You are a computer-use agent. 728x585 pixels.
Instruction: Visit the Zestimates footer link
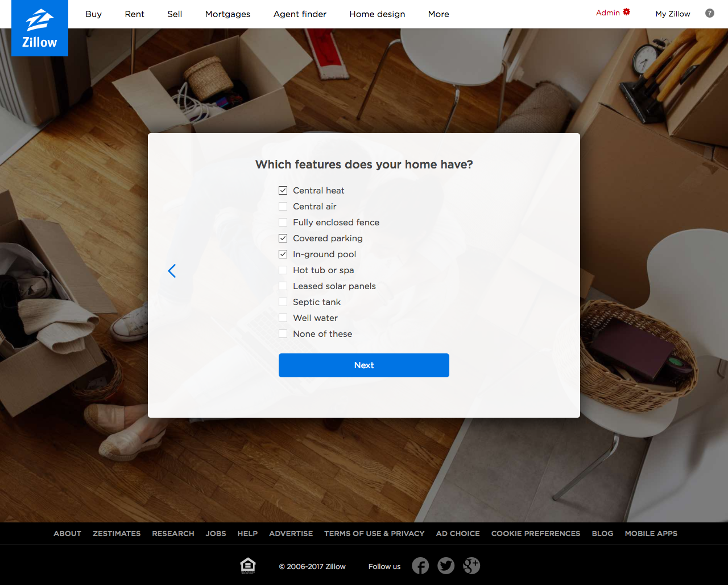point(117,534)
